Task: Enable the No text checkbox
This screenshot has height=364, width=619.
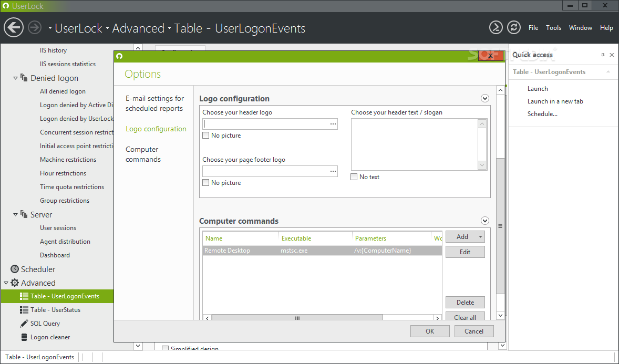Action: pyautogui.click(x=354, y=177)
